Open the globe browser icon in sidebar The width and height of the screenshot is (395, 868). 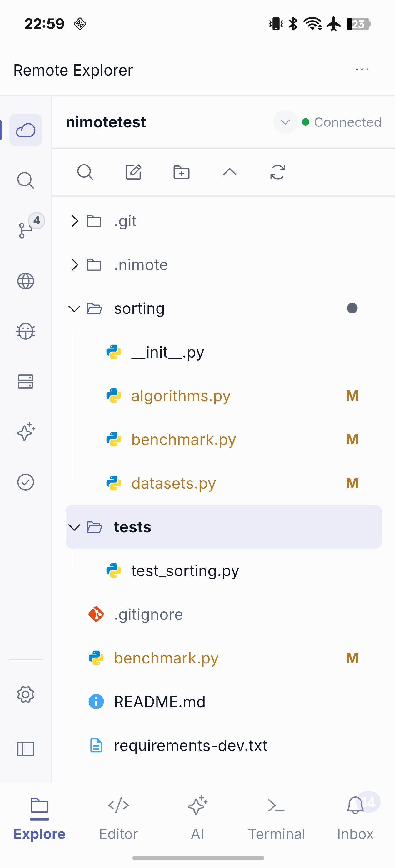26,281
